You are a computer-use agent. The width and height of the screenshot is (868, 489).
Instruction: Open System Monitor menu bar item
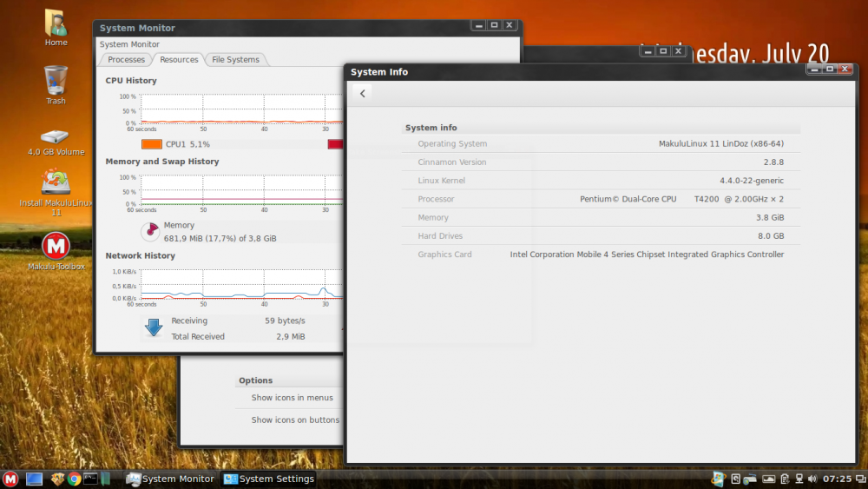[129, 44]
